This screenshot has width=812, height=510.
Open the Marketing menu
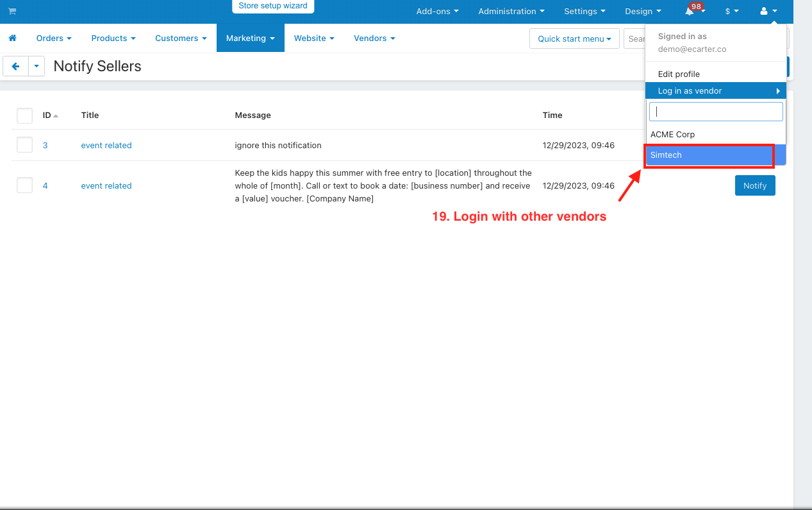pos(251,38)
